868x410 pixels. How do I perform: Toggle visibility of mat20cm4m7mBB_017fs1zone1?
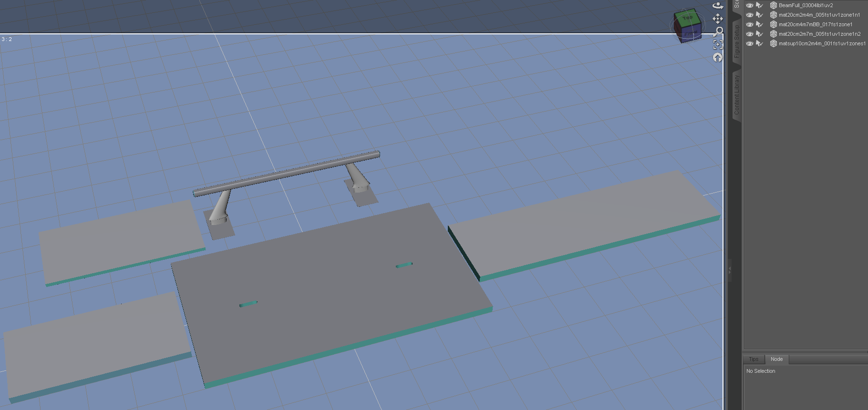750,24
